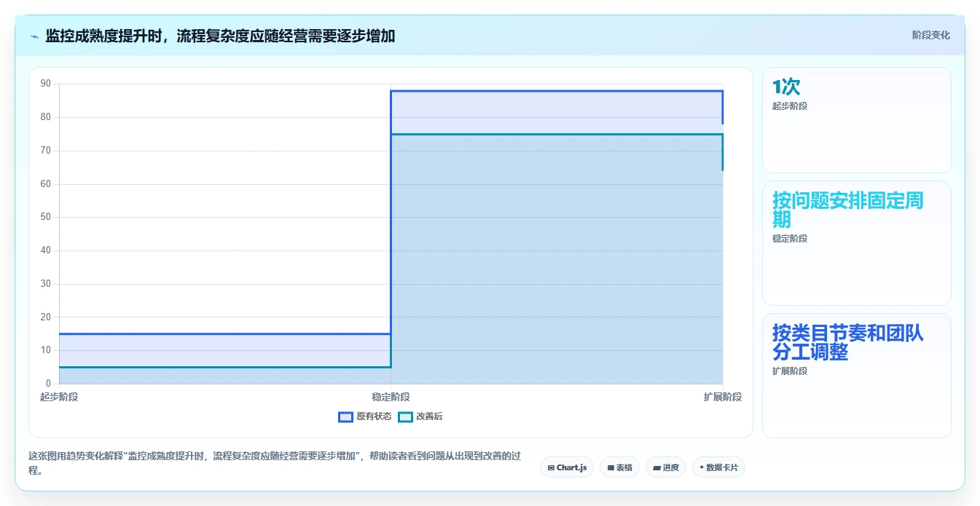Open the 按类目节奏和团队分工调整 card
Image resolution: width=980 pixels, height=506 pixels.
click(x=856, y=376)
